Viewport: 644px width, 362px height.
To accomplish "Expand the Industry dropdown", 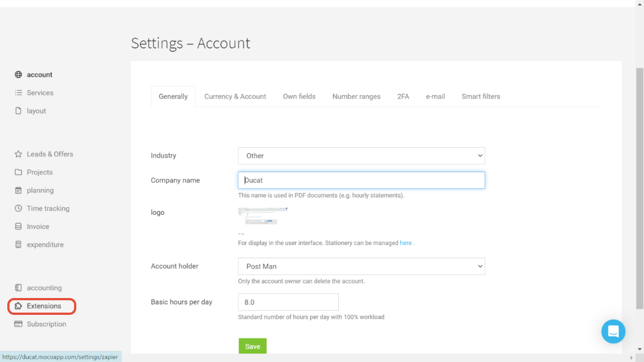I will 361,156.
